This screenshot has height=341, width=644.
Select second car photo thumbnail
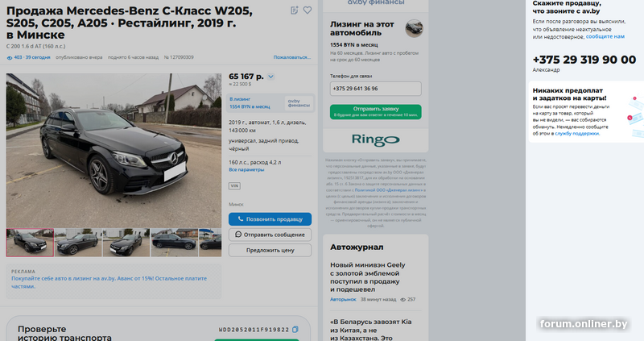coord(78,243)
